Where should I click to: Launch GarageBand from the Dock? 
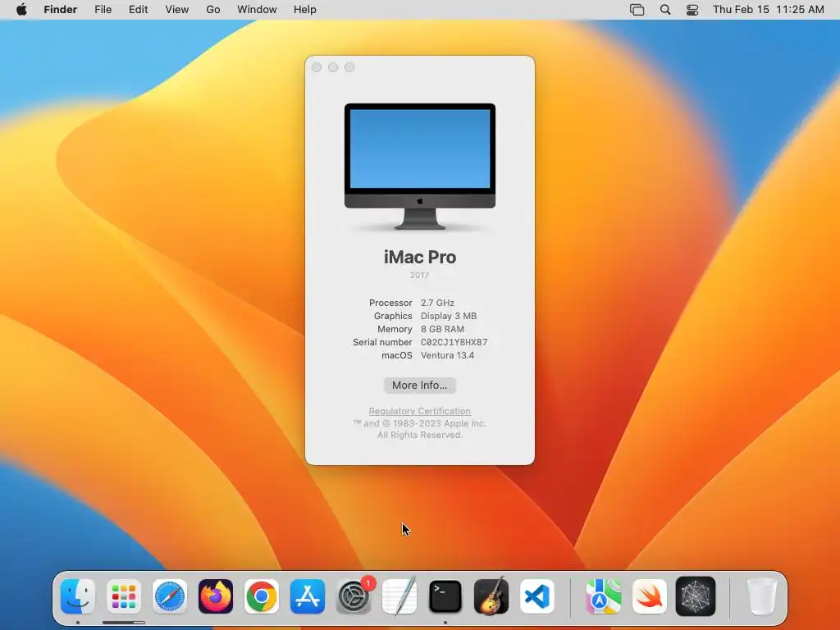click(491, 596)
